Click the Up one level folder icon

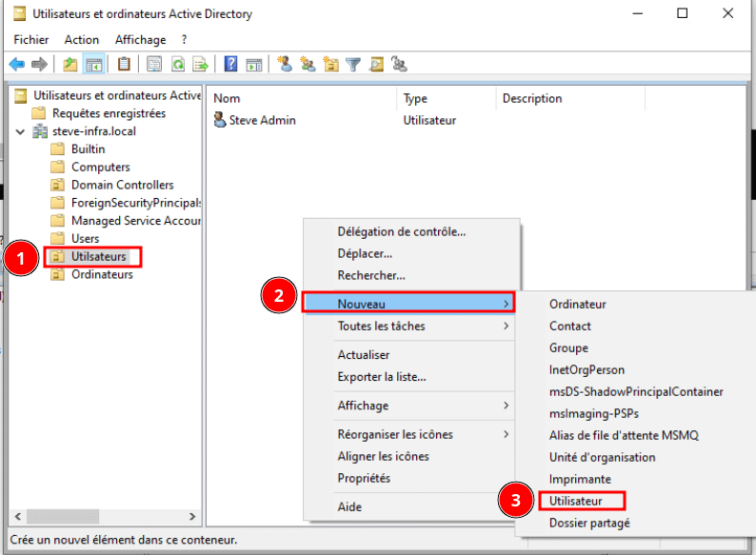tap(70, 65)
